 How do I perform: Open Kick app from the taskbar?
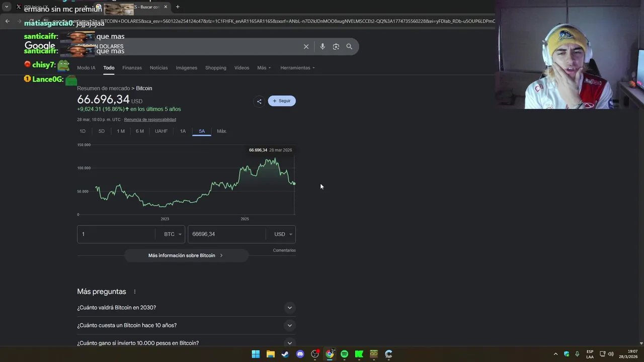(x=359, y=354)
